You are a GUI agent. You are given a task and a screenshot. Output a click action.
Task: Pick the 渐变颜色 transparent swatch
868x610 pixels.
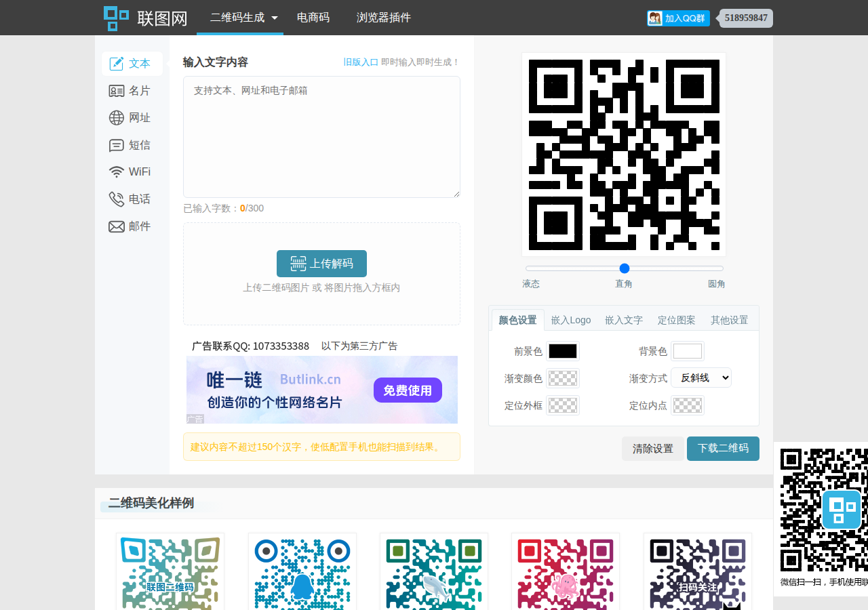point(563,378)
